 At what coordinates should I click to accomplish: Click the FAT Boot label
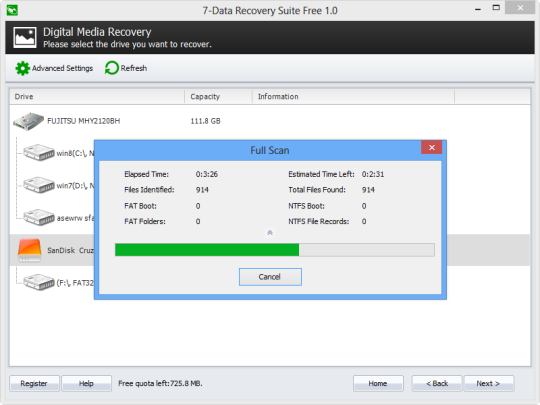[x=141, y=206]
